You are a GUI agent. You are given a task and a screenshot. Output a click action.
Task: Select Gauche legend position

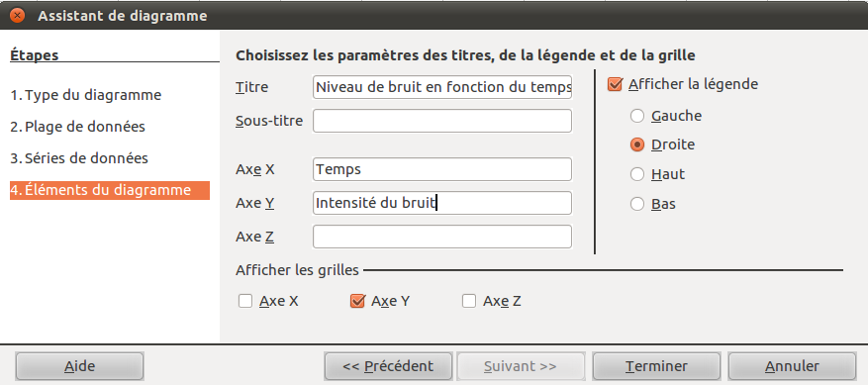[637, 116]
